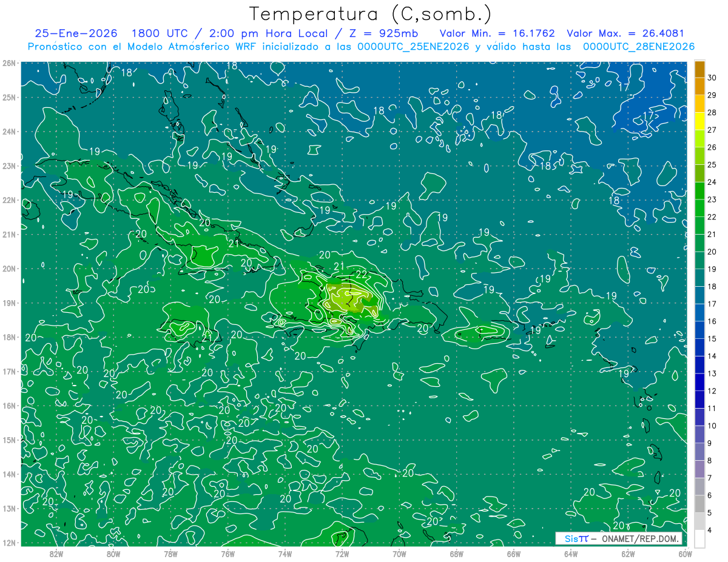Click the '0000UTC_25ENE2026' initialization time
The height and width of the screenshot is (562, 728).
coord(414,47)
